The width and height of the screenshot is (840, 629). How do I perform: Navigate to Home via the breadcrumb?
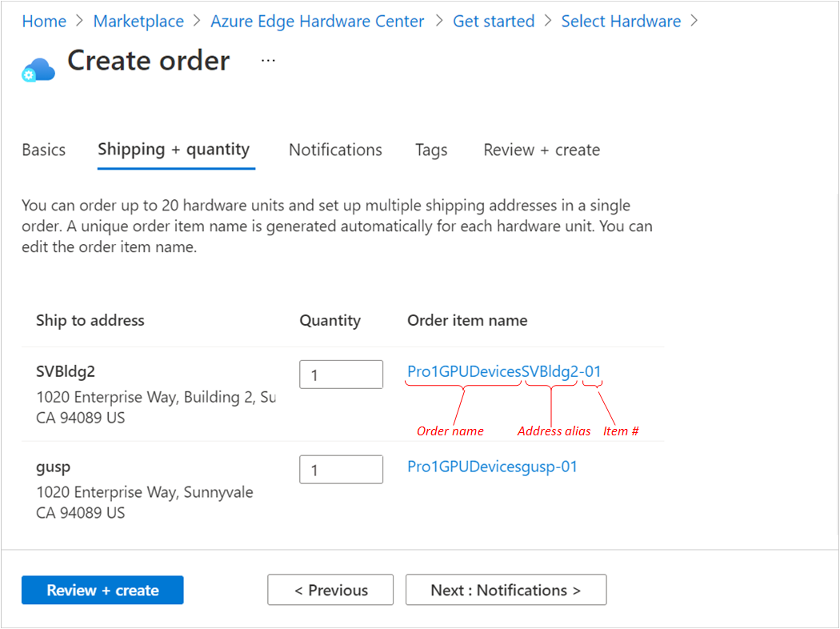(44, 21)
